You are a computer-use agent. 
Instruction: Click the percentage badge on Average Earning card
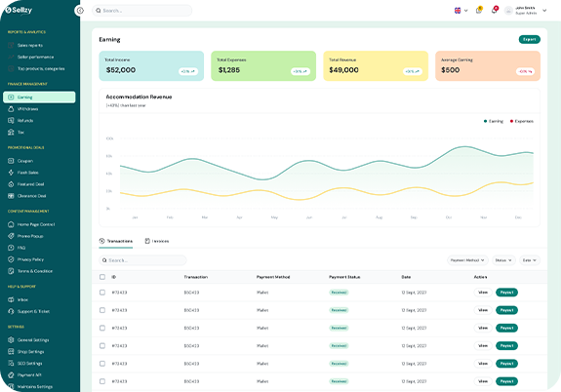coord(525,71)
